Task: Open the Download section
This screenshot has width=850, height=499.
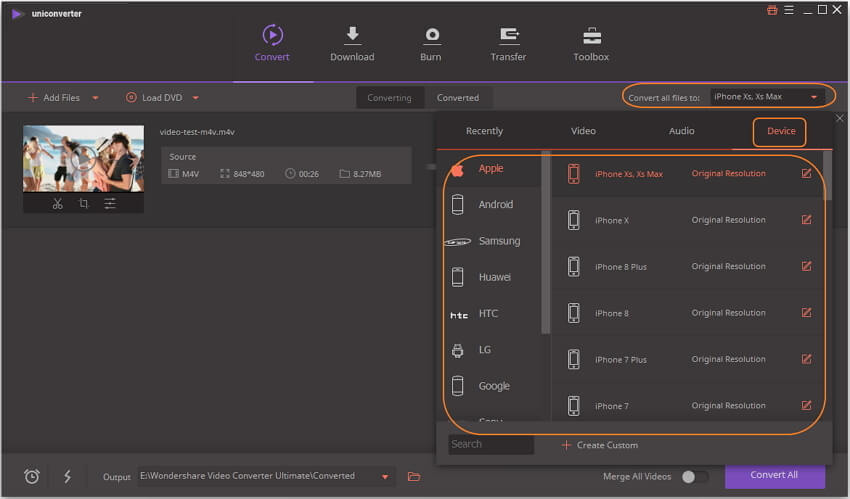Action: pos(352,43)
